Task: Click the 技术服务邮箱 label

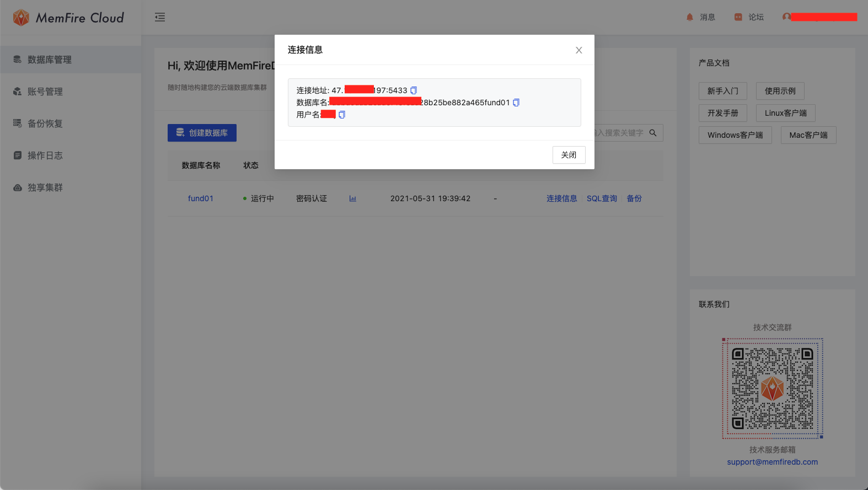Action: [x=773, y=450]
